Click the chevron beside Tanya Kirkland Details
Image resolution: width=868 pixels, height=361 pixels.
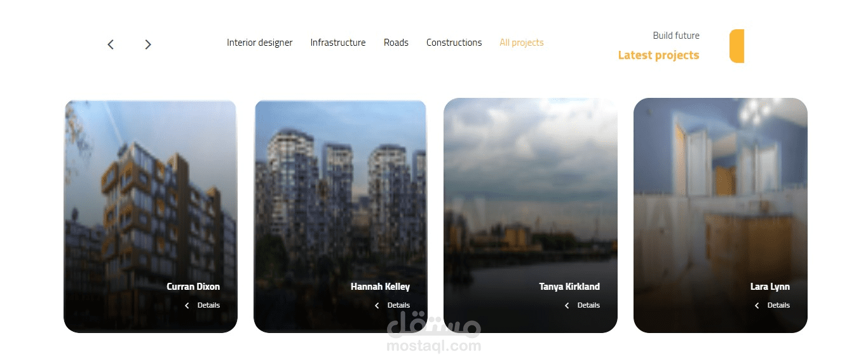(567, 306)
